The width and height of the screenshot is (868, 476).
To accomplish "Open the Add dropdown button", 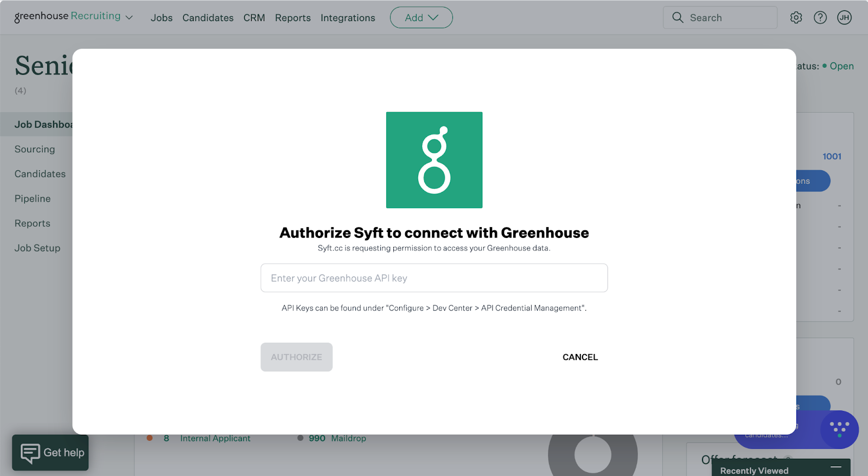I will click(x=422, y=17).
